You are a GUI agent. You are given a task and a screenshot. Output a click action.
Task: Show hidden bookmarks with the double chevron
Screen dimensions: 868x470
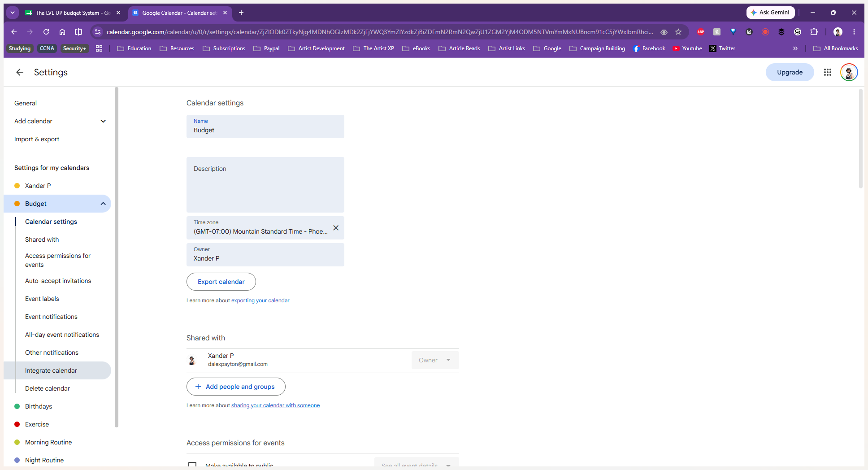click(795, 48)
